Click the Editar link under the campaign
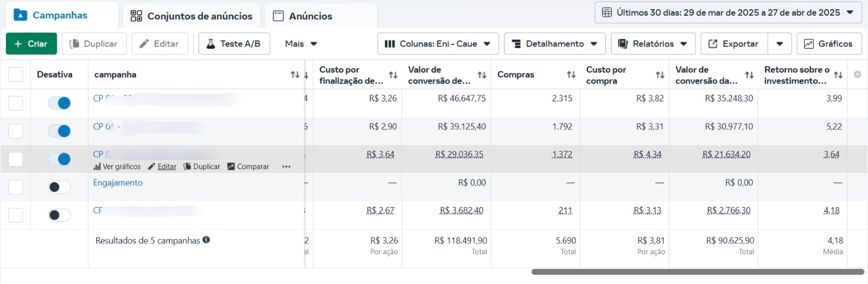 coord(162,166)
